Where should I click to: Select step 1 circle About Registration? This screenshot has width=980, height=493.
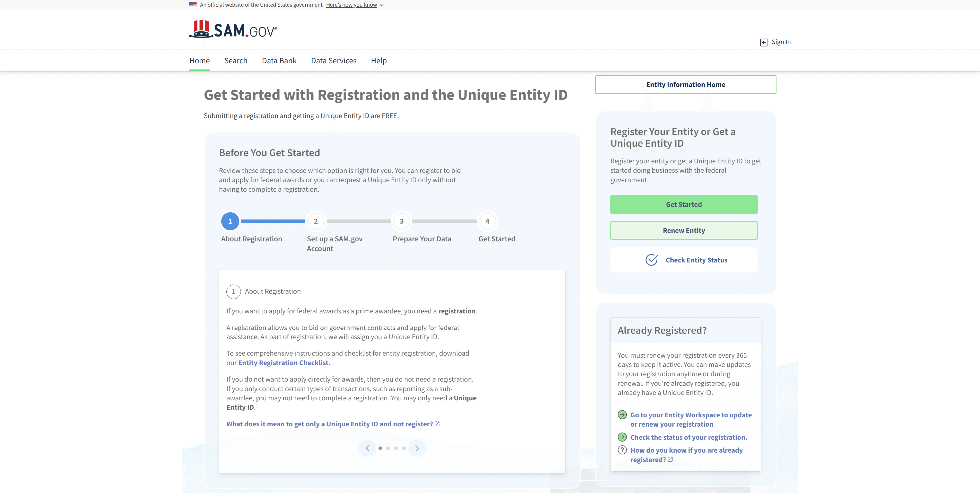pyautogui.click(x=230, y=221)
